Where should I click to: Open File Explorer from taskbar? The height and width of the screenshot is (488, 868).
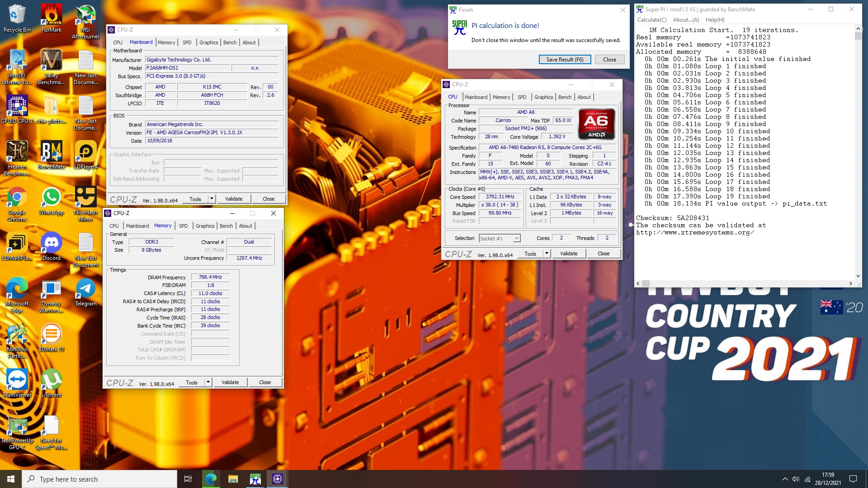point(233,479)
